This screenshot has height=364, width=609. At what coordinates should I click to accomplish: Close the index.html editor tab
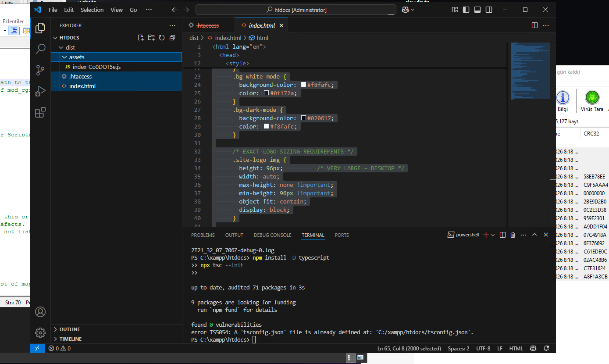281,25
